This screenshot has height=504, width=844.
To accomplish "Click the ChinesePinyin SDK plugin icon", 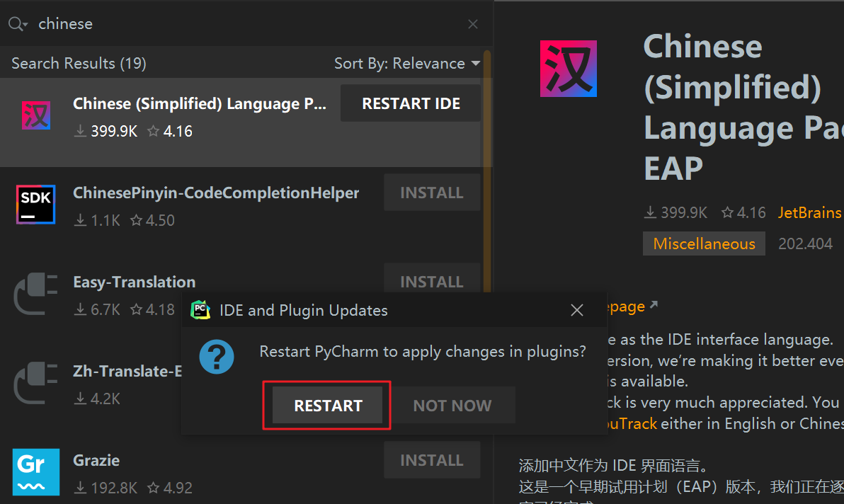I will 35,205.
